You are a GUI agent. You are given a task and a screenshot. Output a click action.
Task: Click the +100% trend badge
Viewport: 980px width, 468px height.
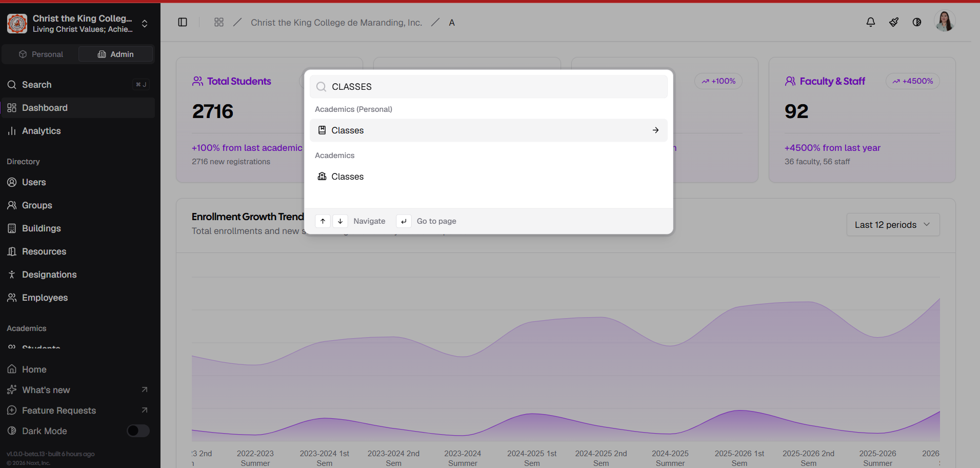pos(718,81)
